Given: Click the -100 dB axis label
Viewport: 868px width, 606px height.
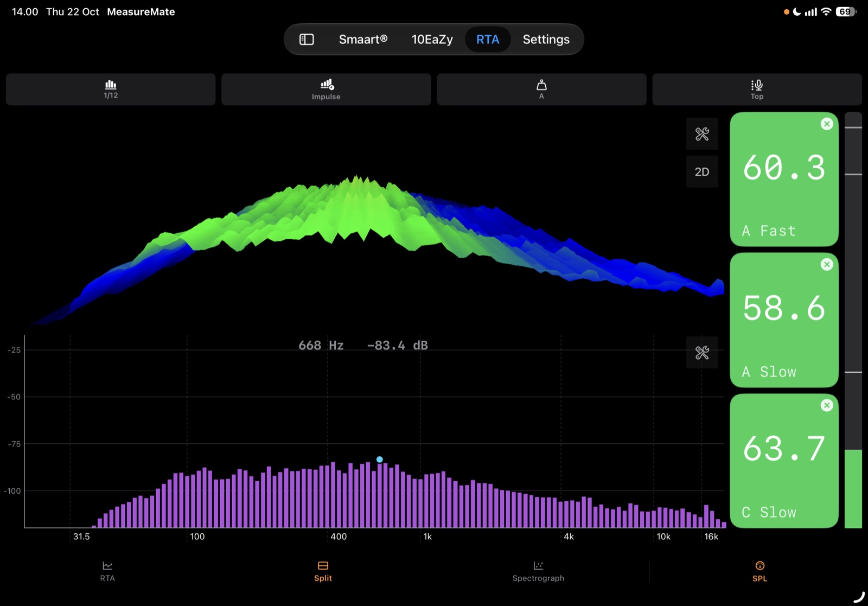Looking at the screenshot, I should [x=12, y=491].
